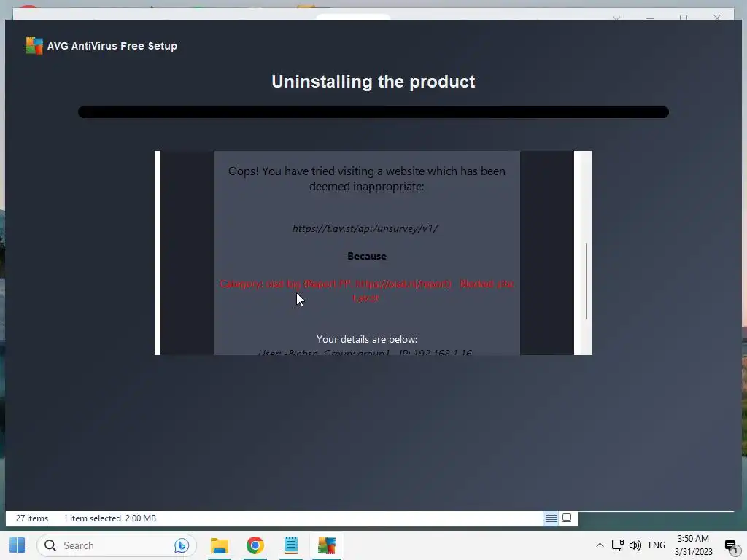Open network status tray icon
The height and width of the screenshot is (560, 747).
coord(617,545)
